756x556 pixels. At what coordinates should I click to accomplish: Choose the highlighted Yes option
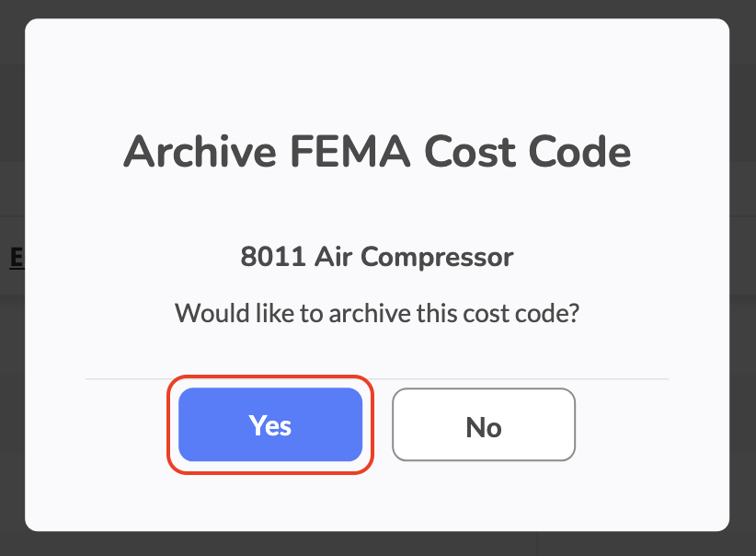click(x=270, y=424)
